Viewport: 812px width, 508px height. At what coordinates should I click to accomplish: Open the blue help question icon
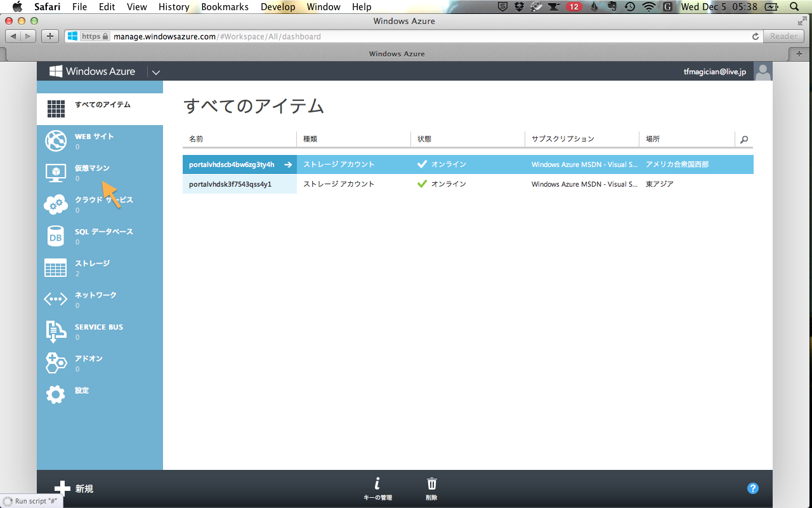coord(753,488)
